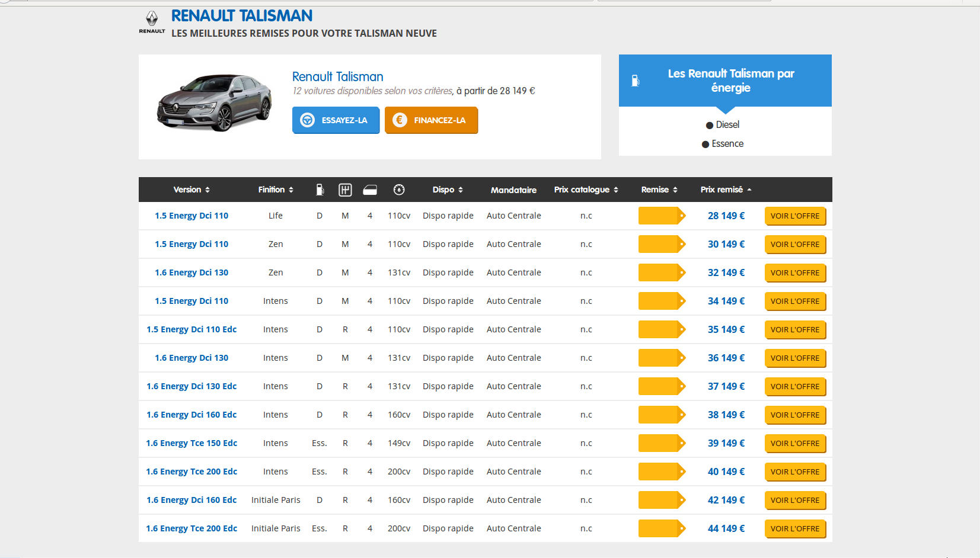Screen dimensions: 980x558
Task: Click fuel pump icon column header
Action: 320,190
